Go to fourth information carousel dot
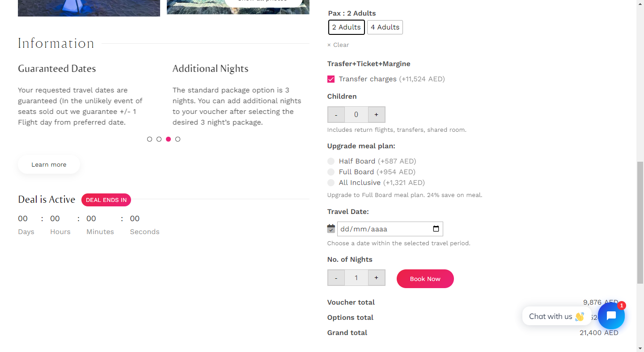Viewport: 644px width, 352px height. coord(178,139)
